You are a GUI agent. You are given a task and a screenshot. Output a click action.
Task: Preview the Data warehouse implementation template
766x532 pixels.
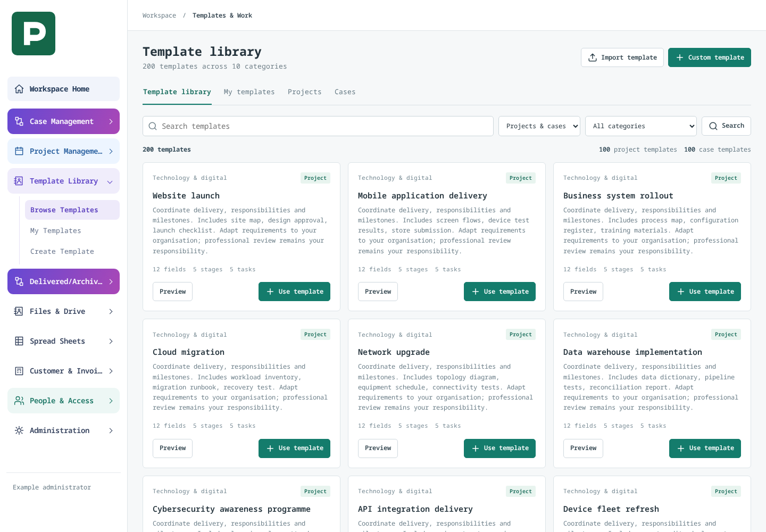pyautogui.click(x=583, y=448)
